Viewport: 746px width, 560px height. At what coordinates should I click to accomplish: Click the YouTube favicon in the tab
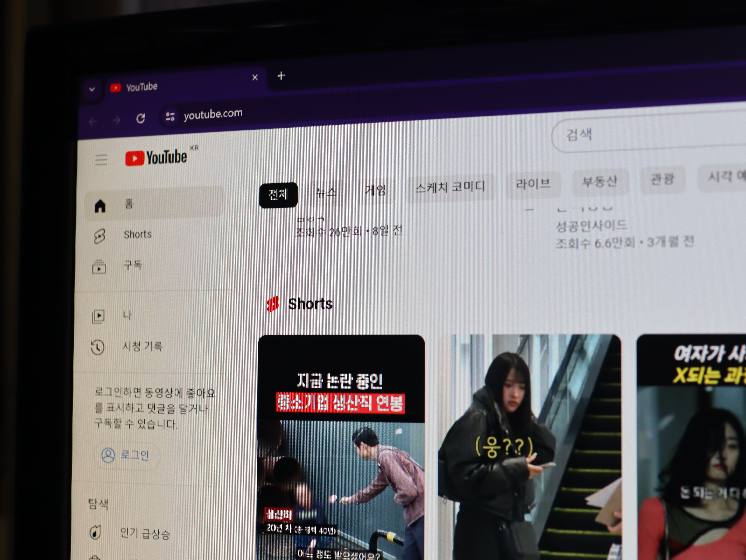115,88
